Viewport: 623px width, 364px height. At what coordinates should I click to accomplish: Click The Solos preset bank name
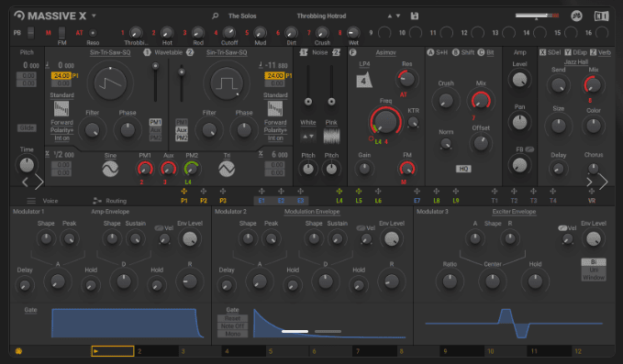(x=242, y=16)
